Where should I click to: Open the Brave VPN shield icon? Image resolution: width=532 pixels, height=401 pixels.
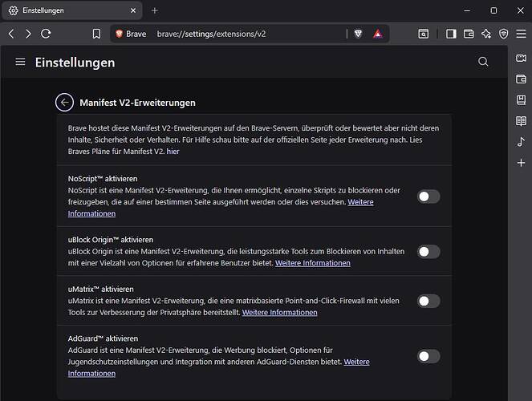pyautogui.click(x=503, y=34)
